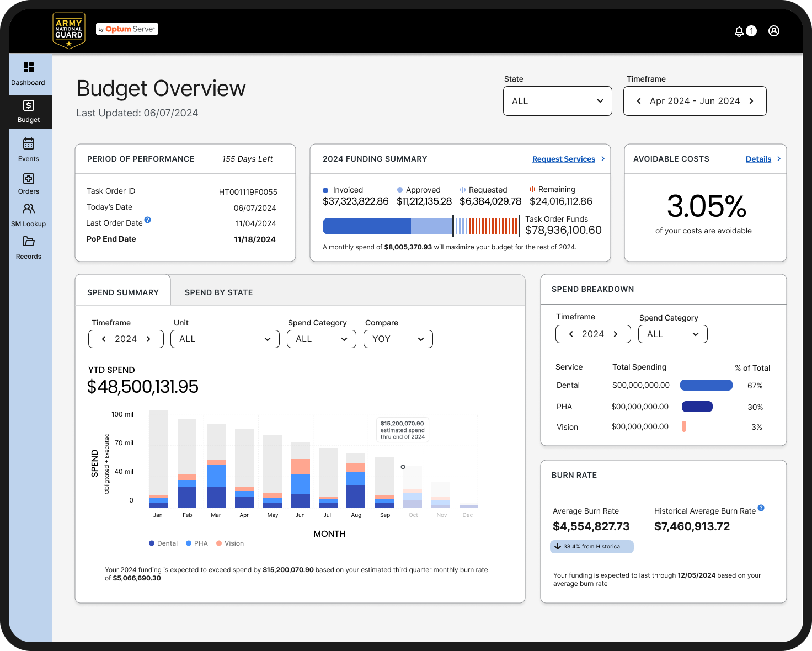The width and height of the screenshot is (812, 651).
Task: Switch to the Spend By State tab
Action: (x=219, y=292)
